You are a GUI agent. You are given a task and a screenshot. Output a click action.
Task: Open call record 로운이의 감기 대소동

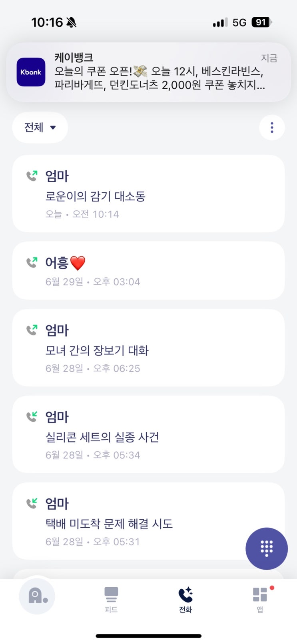(148, 193)
